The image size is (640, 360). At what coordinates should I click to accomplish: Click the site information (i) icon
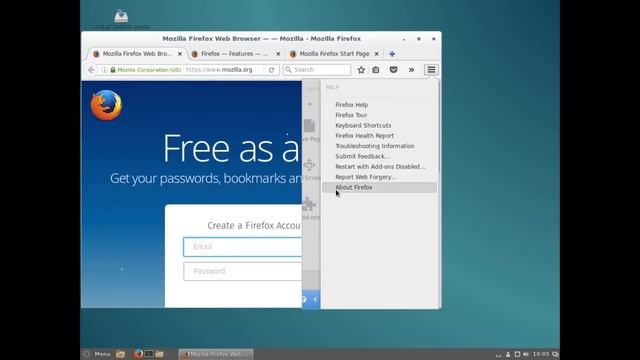point(104,70)
